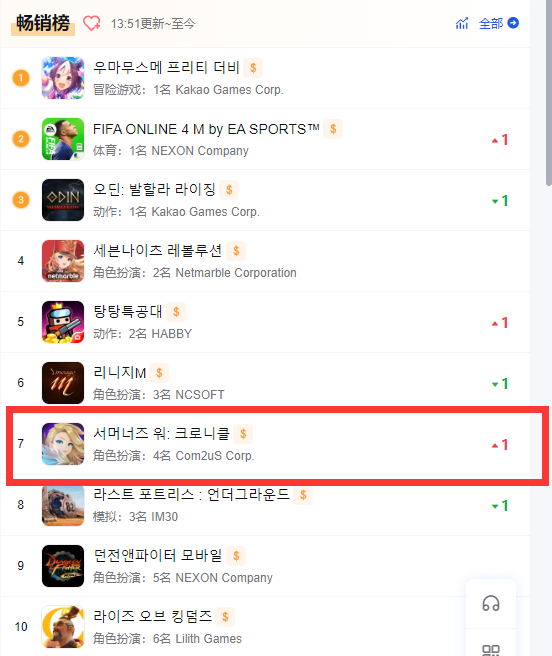Click the QR code icon below the headset
The image size is (552, 656).
point(491,650)
